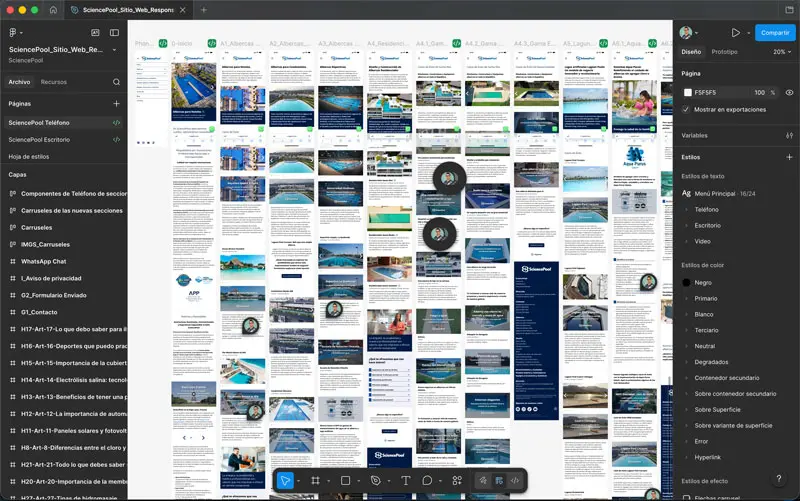
Task: Click dev-ready icon beside SciencePool Escritorio
Action: (x=116, y=140)
